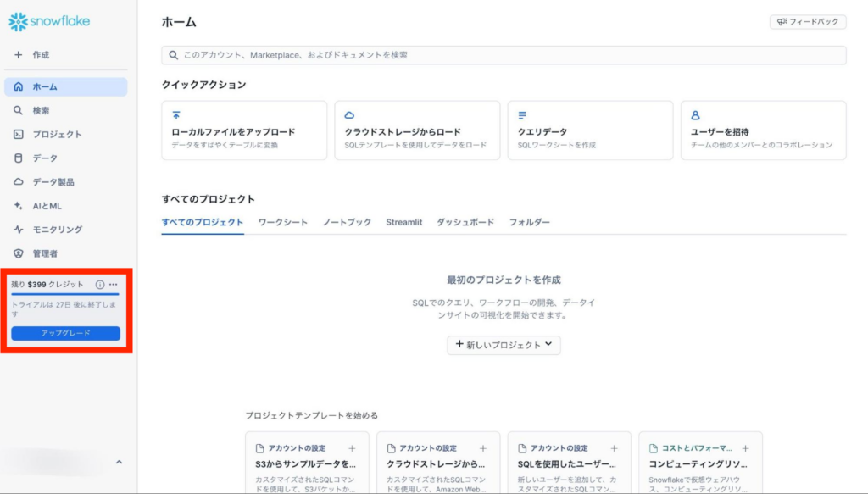Switch to the ワークシート tab
The width and height of the screenshot is (868, 494).
click(282, 222)
